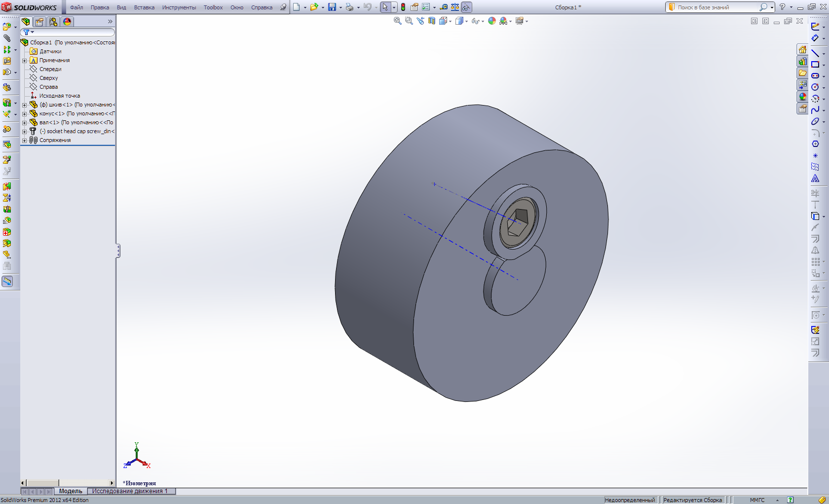
Task: Switch to the Модель tab
Action: [71, 491]
